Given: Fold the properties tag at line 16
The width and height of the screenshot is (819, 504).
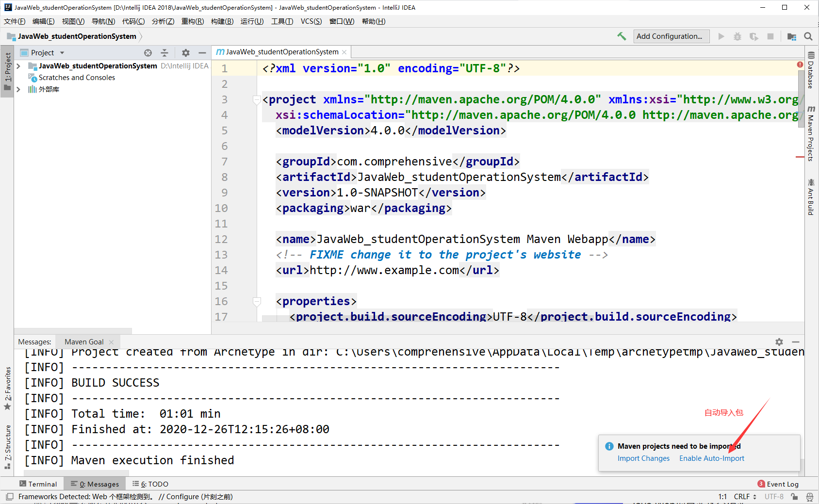Looking at the screenshot, I should [257, 301].
